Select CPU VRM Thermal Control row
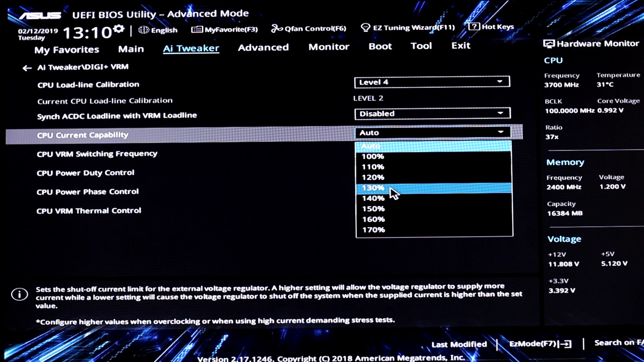This screenshot has width=644, height=362. pos(89,211)
